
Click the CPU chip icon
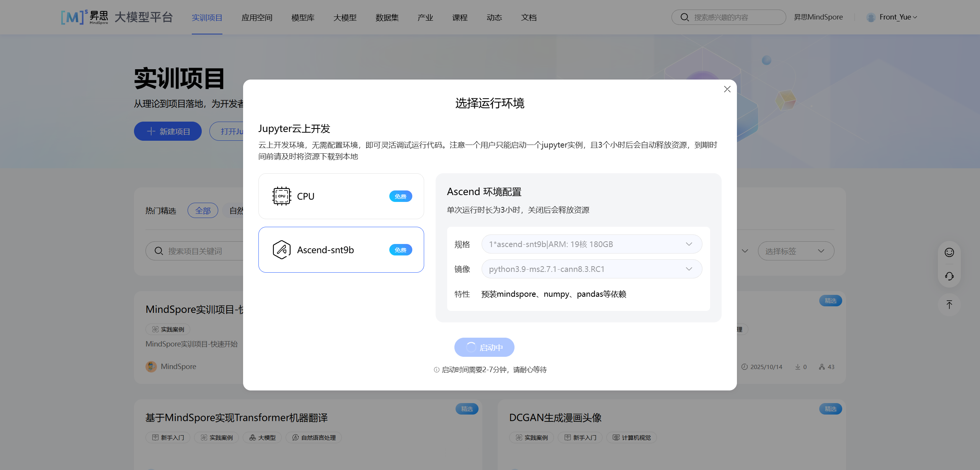pos(281,196)
